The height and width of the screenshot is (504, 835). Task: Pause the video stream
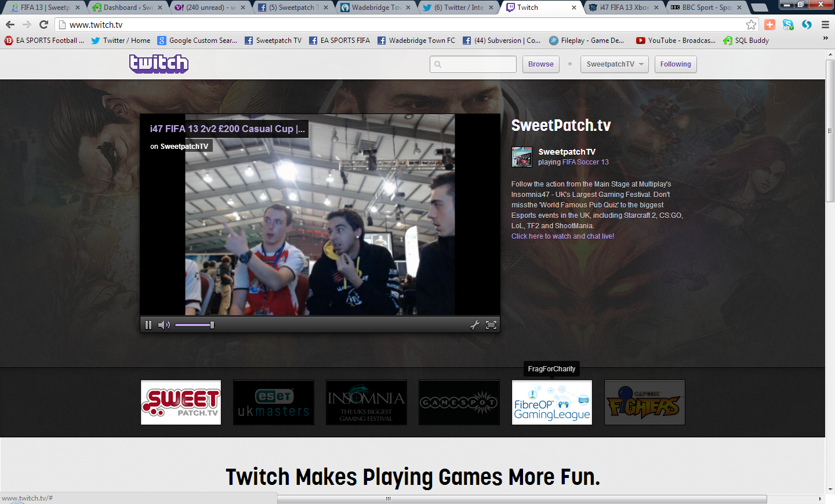pos(148,325)
